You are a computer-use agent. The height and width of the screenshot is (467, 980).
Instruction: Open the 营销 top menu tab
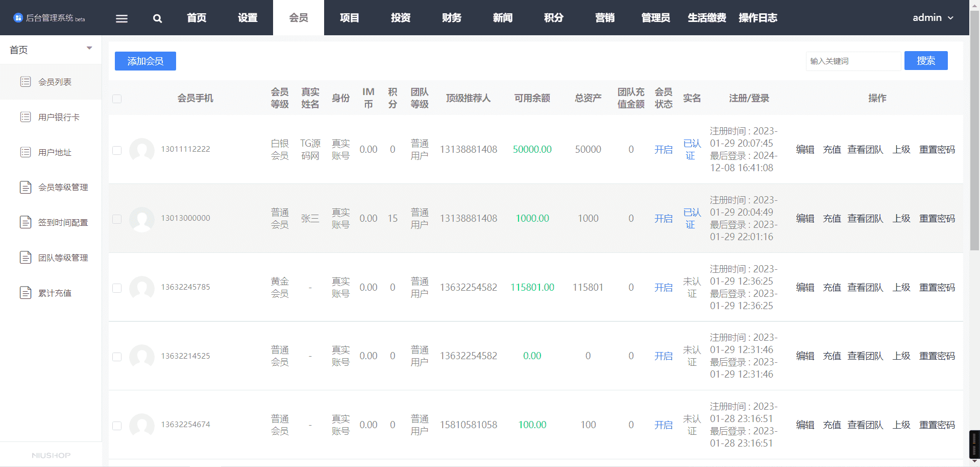(605, 18)
